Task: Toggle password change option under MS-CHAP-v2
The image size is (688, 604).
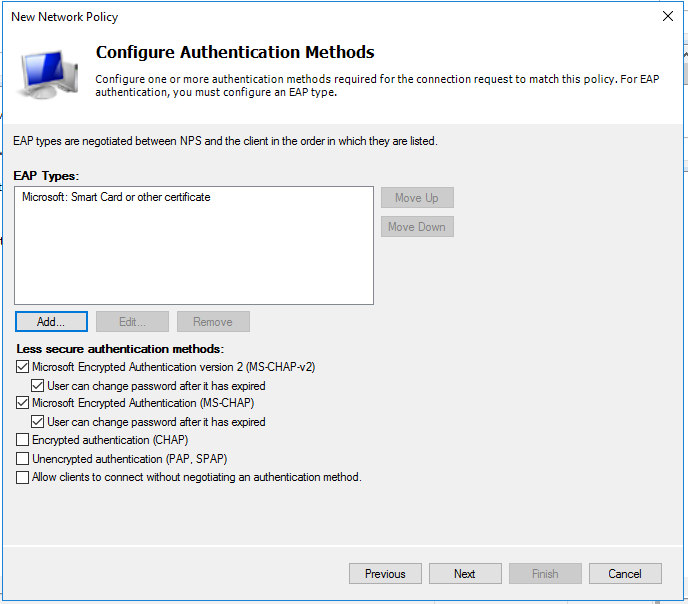Action: [x=37, y=386]
